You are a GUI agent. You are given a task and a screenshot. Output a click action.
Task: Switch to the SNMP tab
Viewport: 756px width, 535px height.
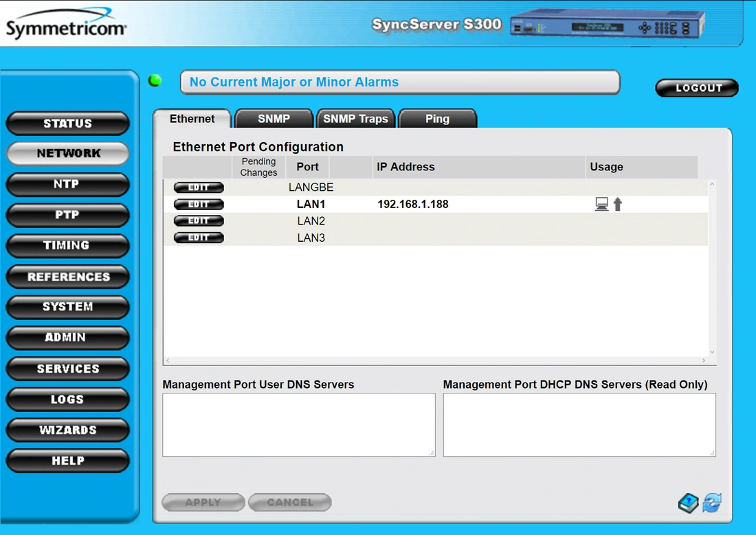tap(274, 119)
